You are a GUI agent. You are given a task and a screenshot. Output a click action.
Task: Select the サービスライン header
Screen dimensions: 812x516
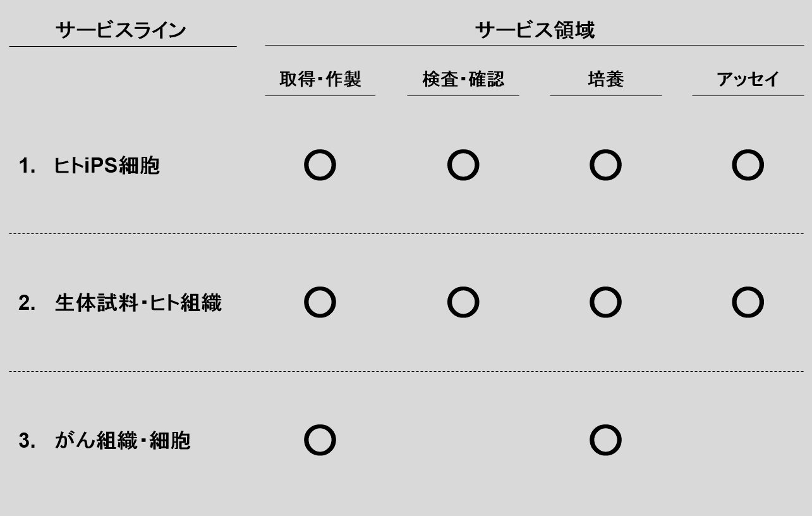click(121, 30)
